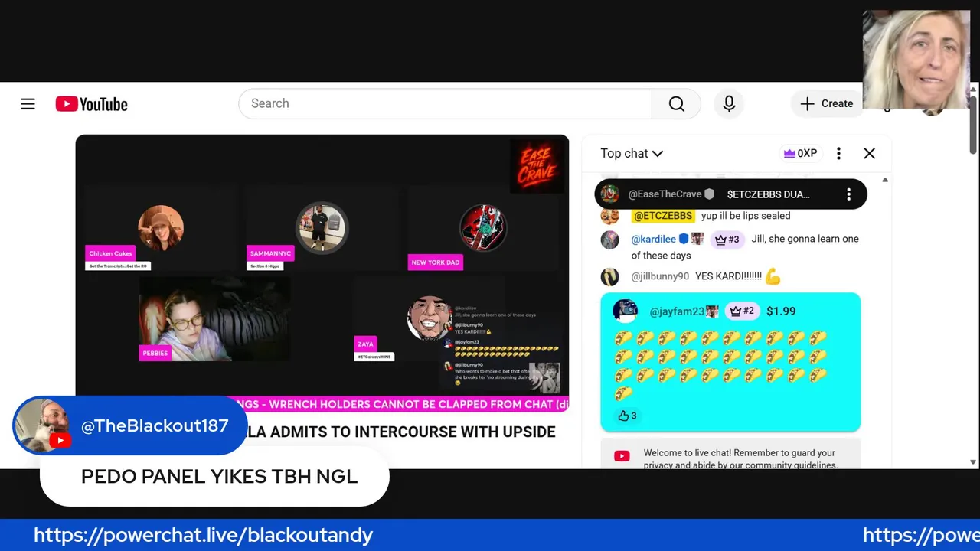Click @kardilee chat avatar
The height and width of the screenshot is (551, 980).
[x=609, y=240]
